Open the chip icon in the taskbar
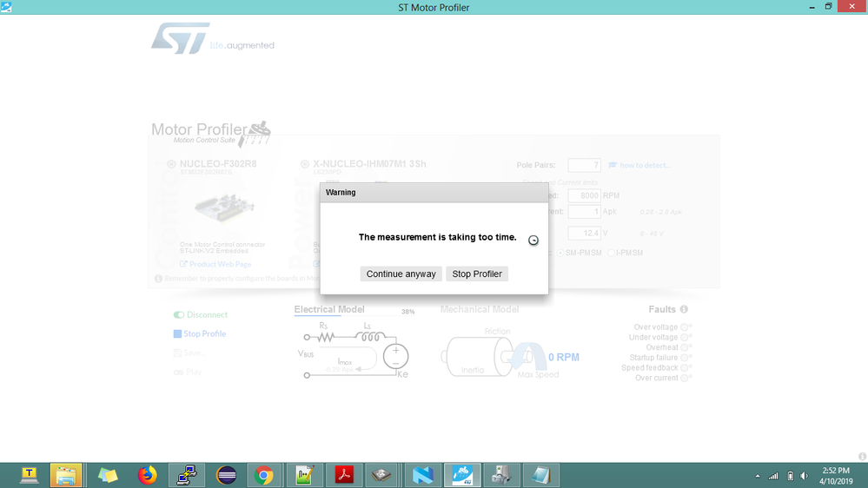Image resolution: width=868 pixels, height=488 pixels. pyautogui.click(x=381, y=475)
